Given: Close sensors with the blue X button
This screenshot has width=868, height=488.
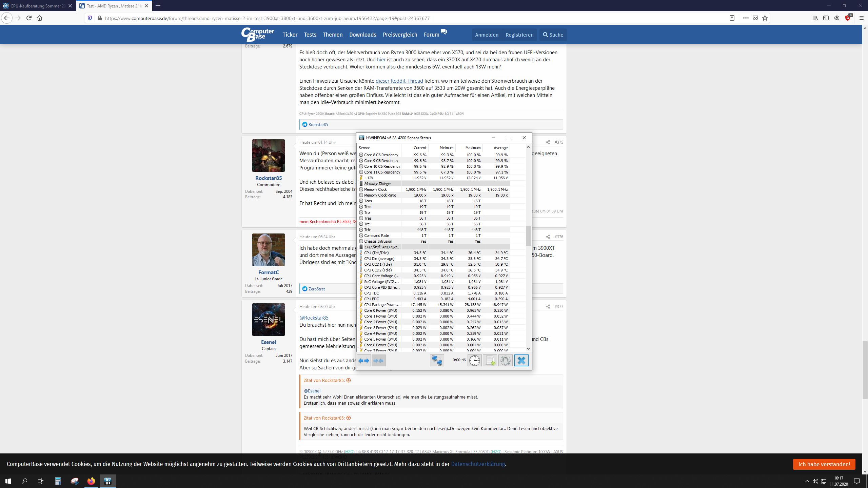Looking at the screenshot, I should 521,361.
